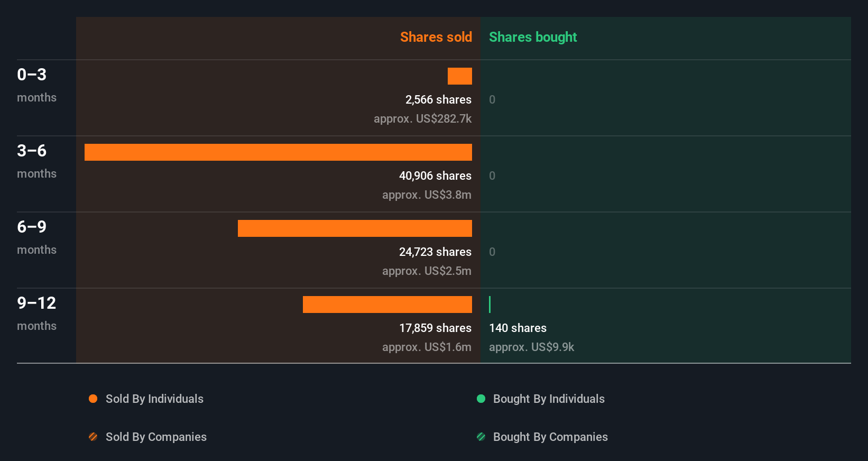Click the green Bought By Individuals legend dot
The height and width of the screenshot is (461, 868).
[481, 399]
